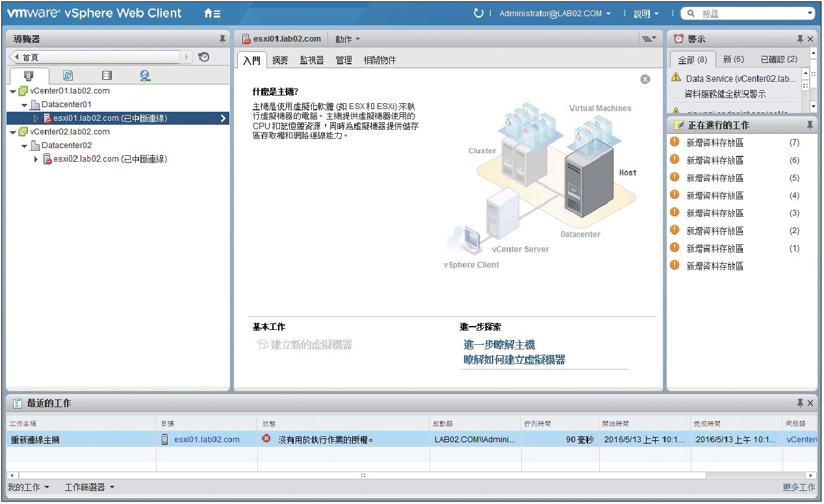Viewport: 824px width, 504px height.
Task: Pin the 警示 alarms panel
Action: [x=800, y=39]
